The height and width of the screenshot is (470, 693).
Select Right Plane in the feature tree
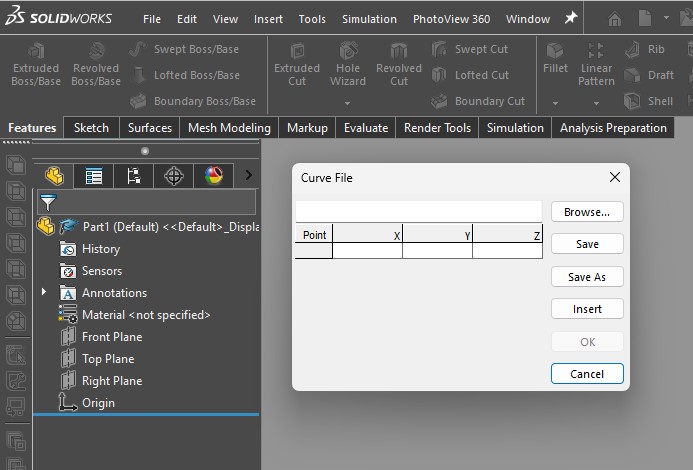(x=101, y=381)
